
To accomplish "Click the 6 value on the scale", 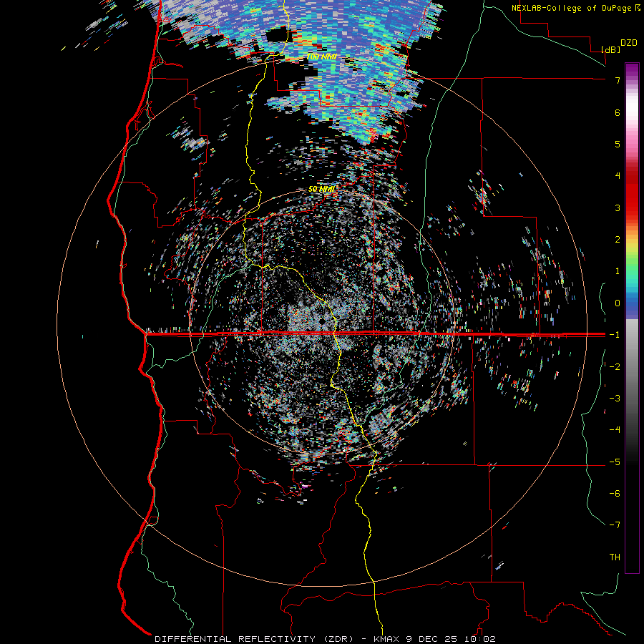I will (x=618, y=112).
